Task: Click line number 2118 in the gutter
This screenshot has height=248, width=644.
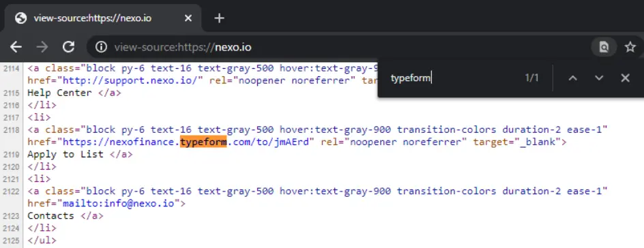Action: click(x=12, y=130)
